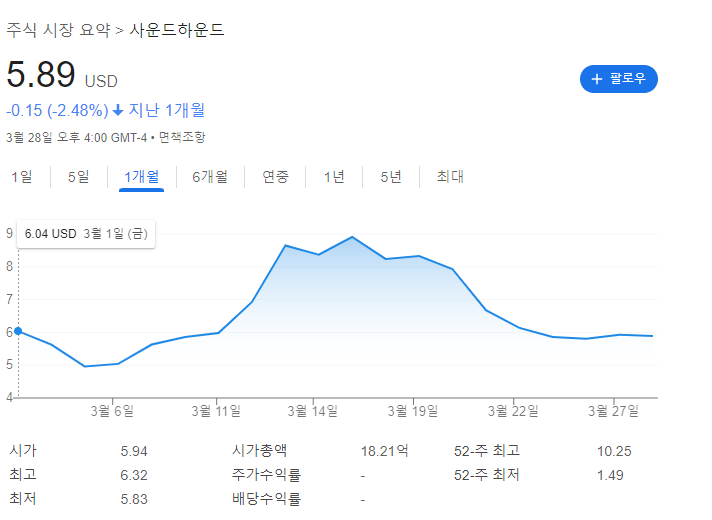Screen dimensions: 712x520
Task: Click the 주가수익률 label
Action: pyautogui.click(x=266, y=475)
